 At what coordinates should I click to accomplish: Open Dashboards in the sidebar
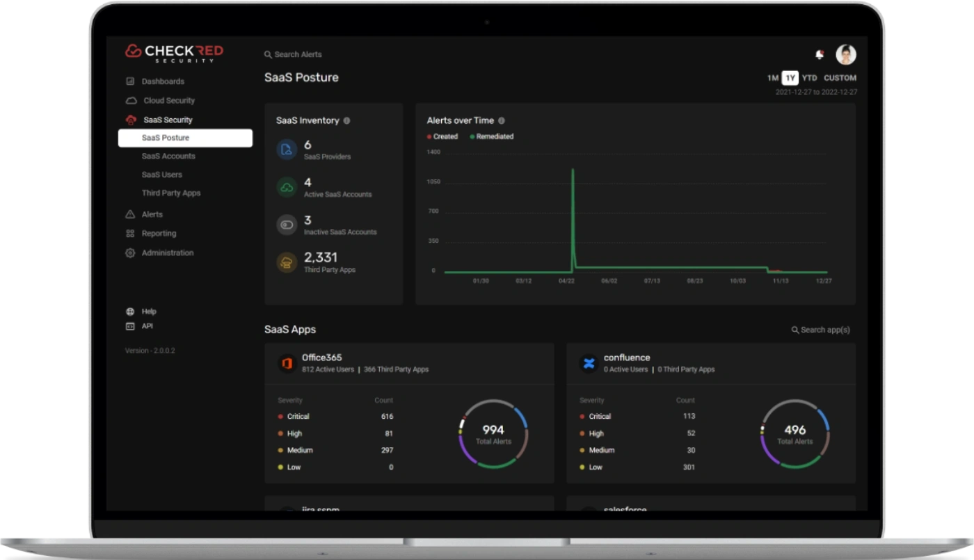tap(163, 81)
